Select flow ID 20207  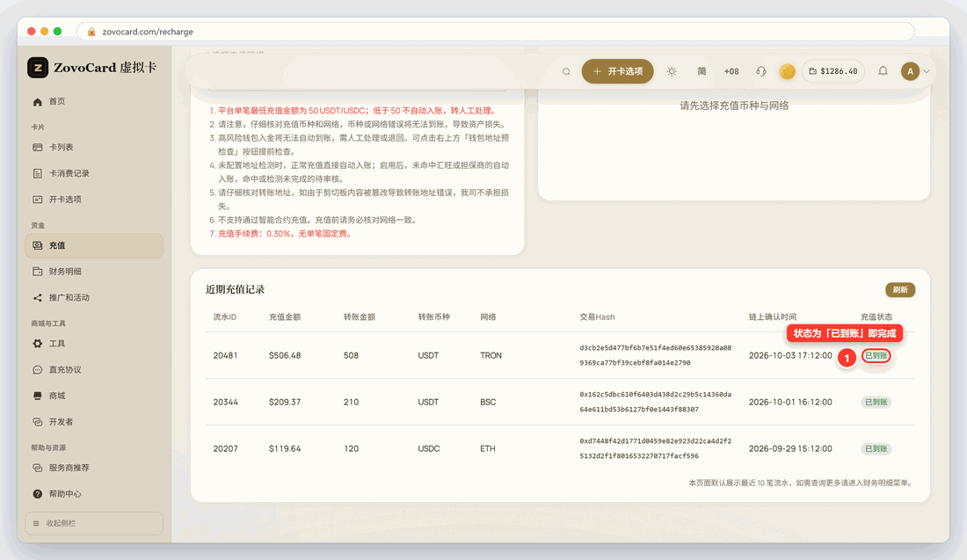pyautogui.click(x=225, y=449)
